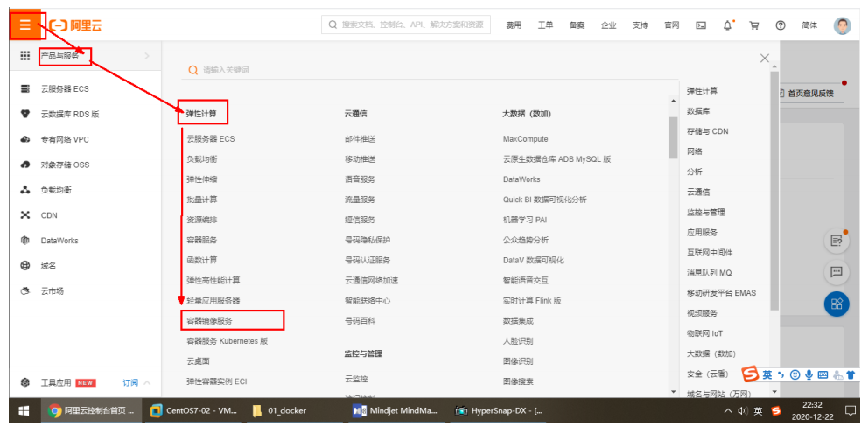Viewport: 868px width, 434px height.
Task: Open the floating survey note icon
Action: pos(836,241)
